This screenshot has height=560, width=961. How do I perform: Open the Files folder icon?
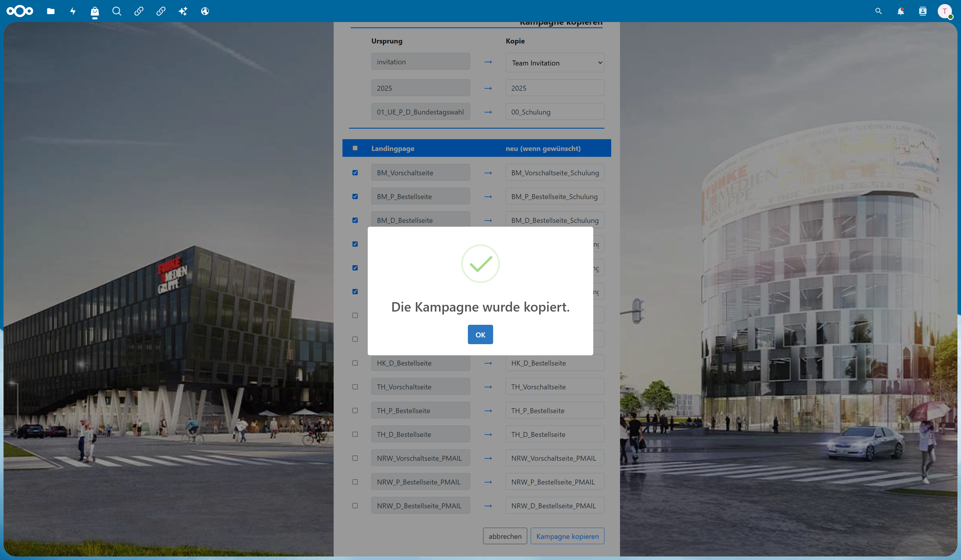[x=51, y=11]
